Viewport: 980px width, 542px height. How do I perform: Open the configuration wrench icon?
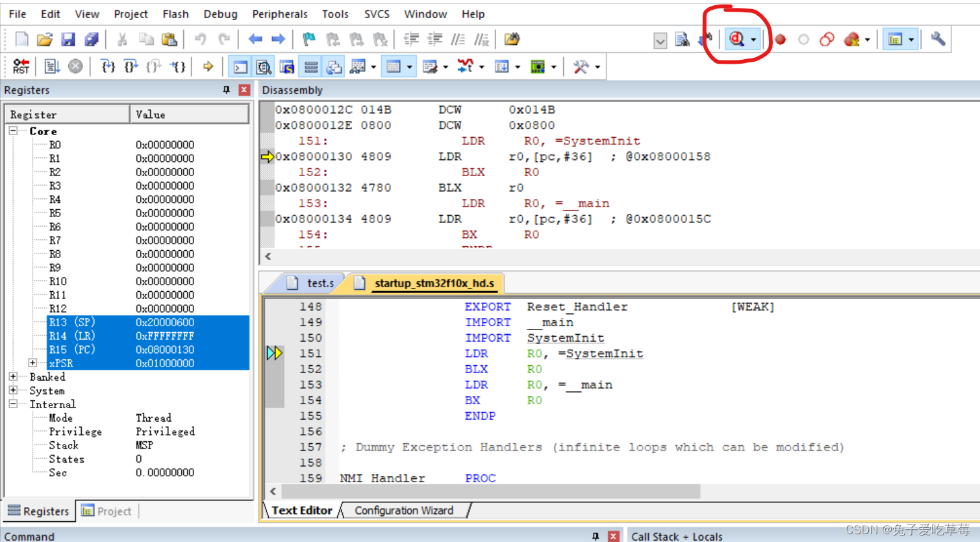[938, 39]
